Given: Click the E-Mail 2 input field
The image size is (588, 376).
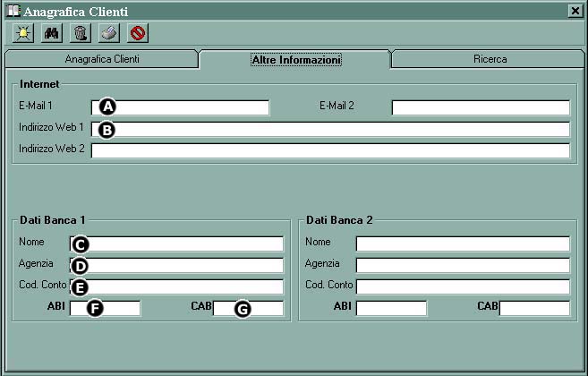Looking at the screenshot, I should (x=481, y=107).
